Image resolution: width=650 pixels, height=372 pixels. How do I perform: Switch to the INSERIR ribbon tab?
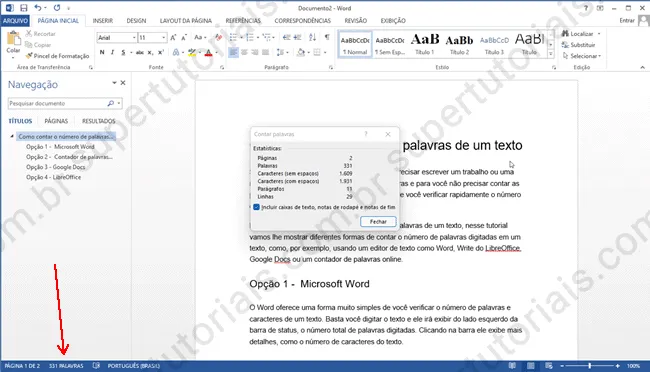click(x=103, y=21)
